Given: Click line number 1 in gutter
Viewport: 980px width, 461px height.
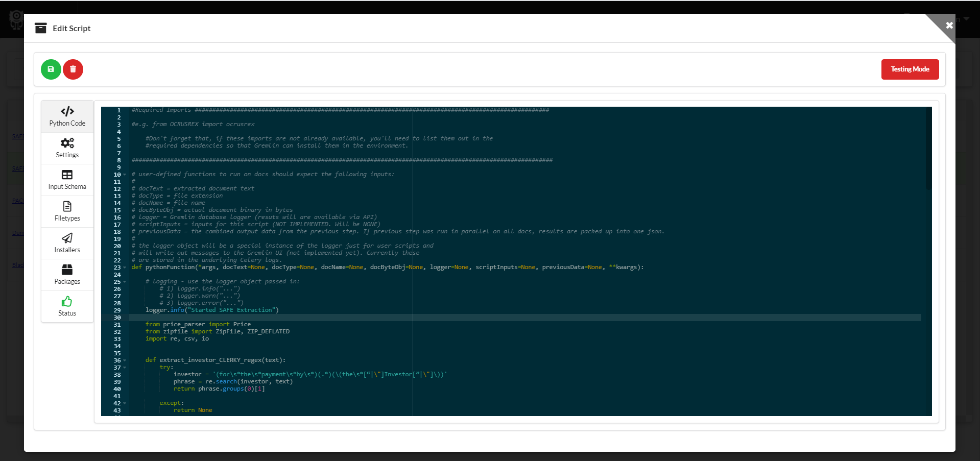Looking at the screenshot, I should (x=119, y=110).
